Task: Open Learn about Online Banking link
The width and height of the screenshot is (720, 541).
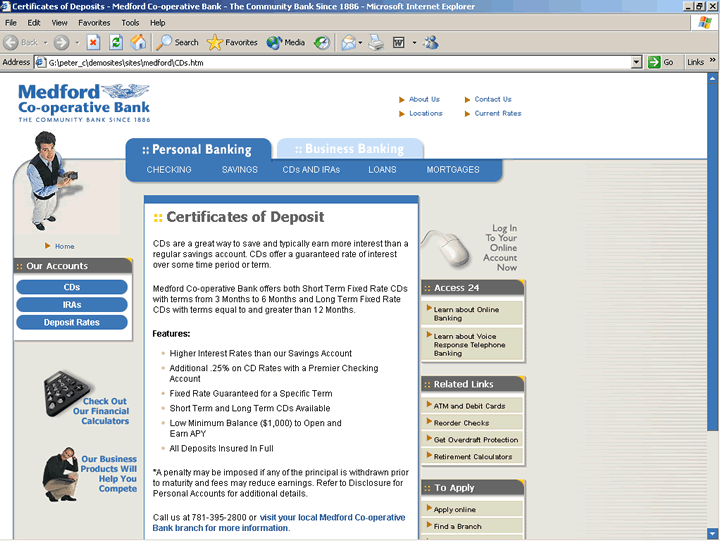Action: [x=466, y=314]
